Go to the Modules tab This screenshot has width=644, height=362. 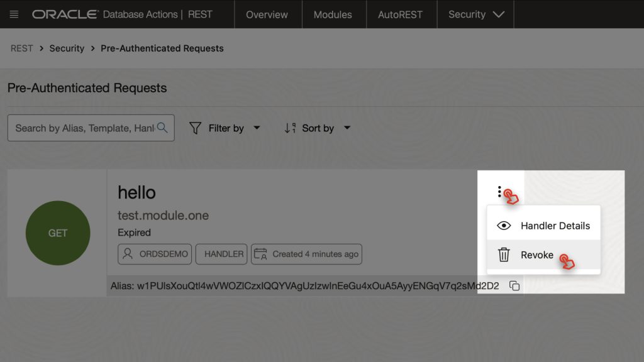[x=333, y=14]
